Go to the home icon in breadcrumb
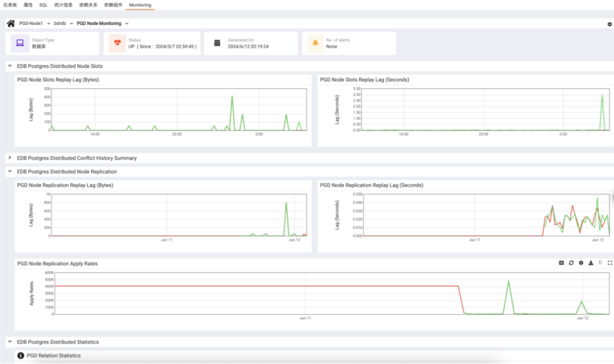This screenshot has width=614, height=364. (11, 23)
